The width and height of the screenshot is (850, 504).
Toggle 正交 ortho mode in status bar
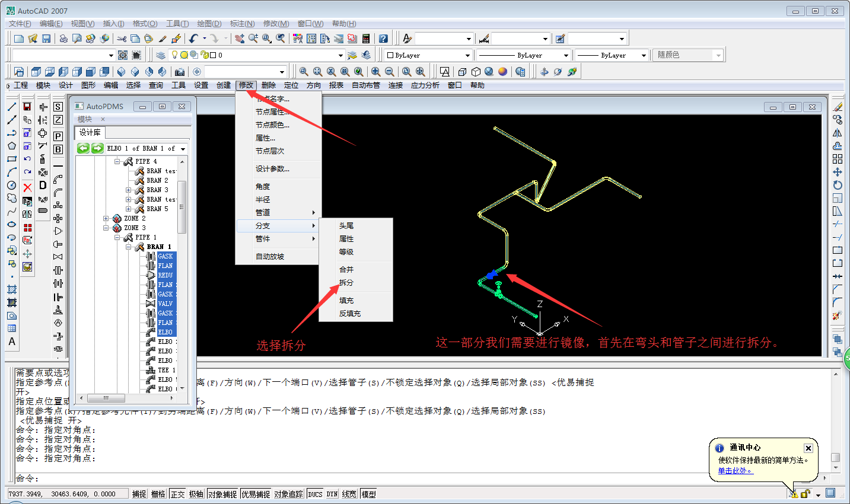[177, 494]
